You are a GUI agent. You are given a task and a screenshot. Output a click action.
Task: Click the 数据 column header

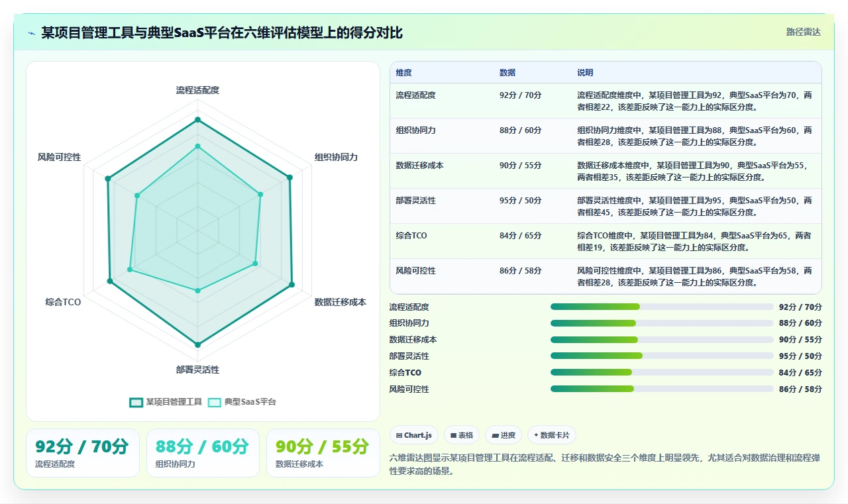tap(507, 73)
